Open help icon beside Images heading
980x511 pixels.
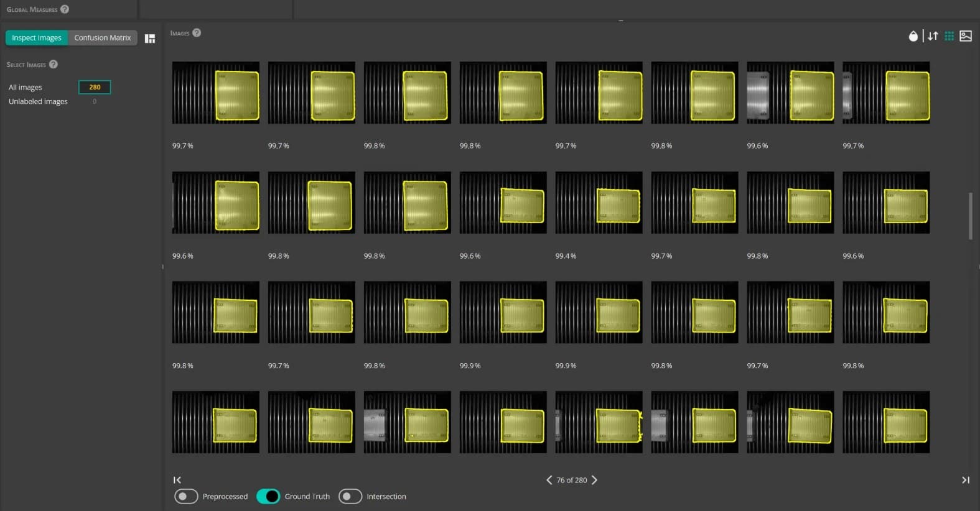pyautogui.click(x=197, y=33)
